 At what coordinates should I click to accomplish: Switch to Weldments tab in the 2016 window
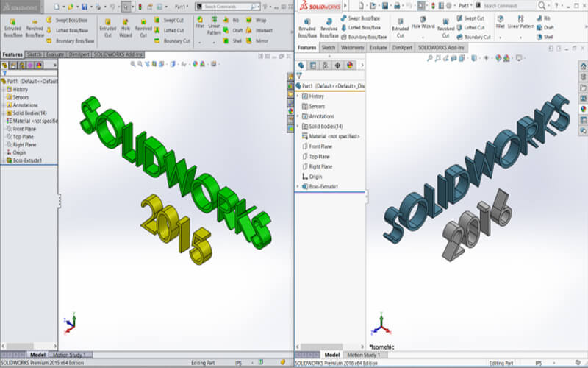pos(353,48)
